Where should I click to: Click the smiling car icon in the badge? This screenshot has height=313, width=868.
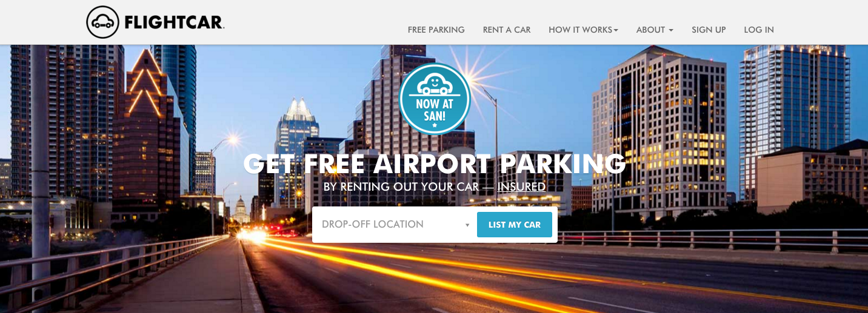435,84
